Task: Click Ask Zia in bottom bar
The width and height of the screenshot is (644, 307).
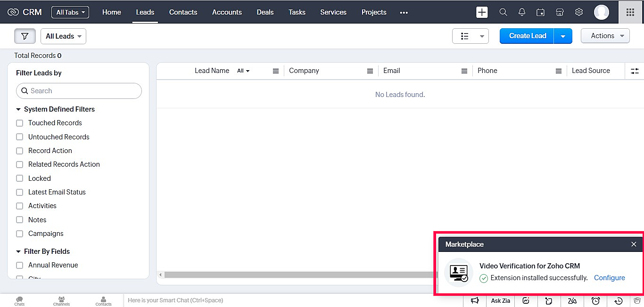Action: (500, 300)
